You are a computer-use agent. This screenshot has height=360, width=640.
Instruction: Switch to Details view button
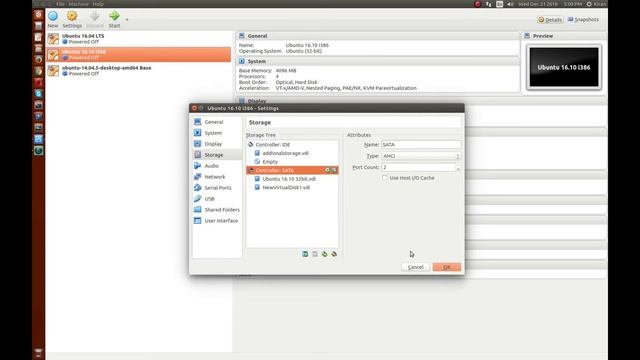(x=550, y=20)
